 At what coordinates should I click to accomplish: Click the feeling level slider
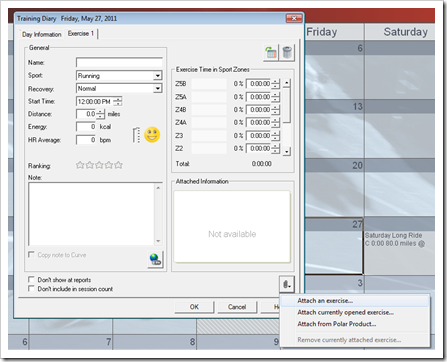tap(136, 135)
